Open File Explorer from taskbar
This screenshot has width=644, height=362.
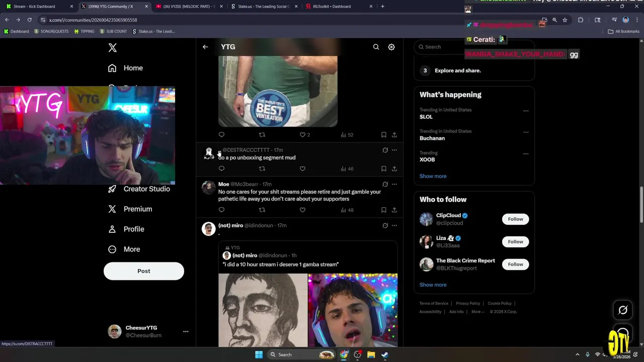(371, 354)
